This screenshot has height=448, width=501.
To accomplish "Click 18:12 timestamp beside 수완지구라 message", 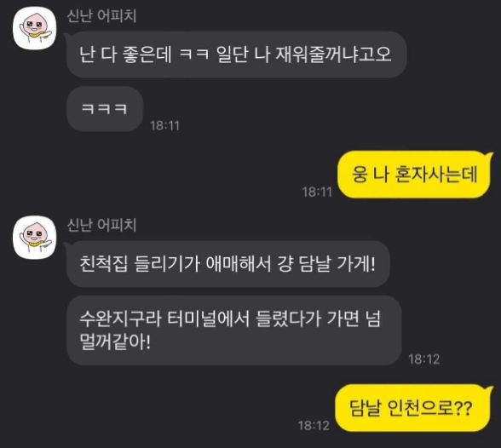I will pyautogui.click(x=424, y=359).
